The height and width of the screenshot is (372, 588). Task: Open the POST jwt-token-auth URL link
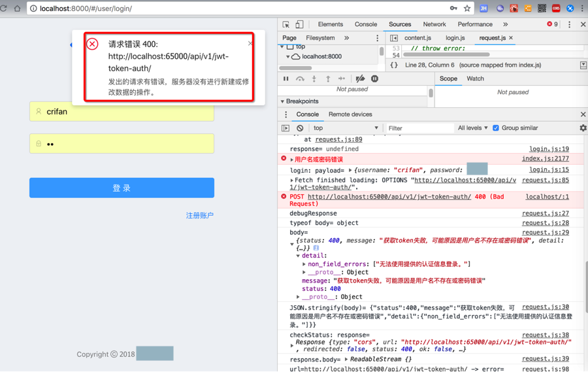pos(389,197)
